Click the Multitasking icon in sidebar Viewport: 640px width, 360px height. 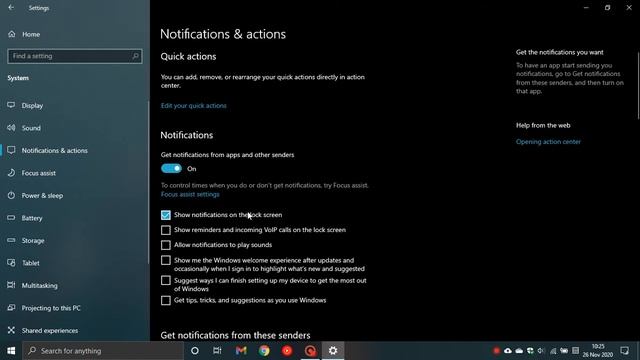click(11, 285)
